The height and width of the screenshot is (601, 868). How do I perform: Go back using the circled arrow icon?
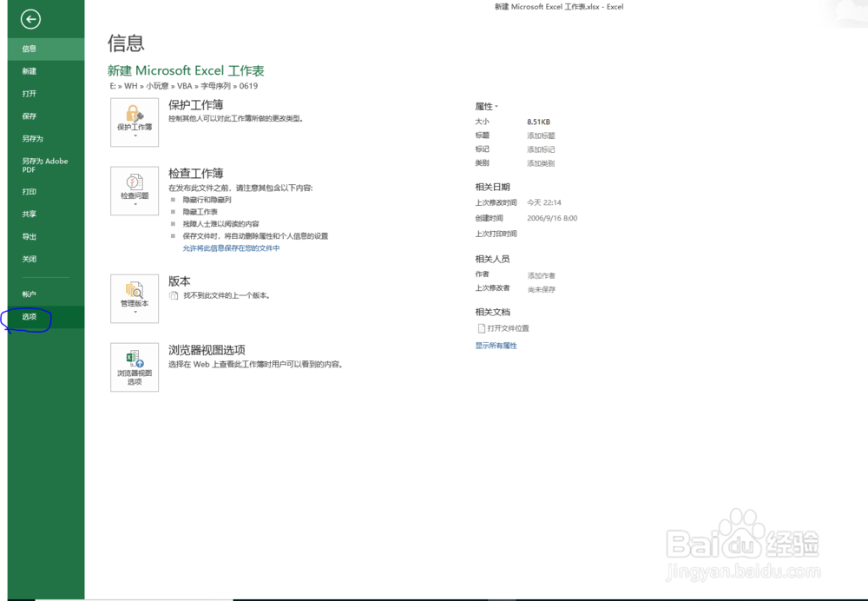click(x=30, y=19)
